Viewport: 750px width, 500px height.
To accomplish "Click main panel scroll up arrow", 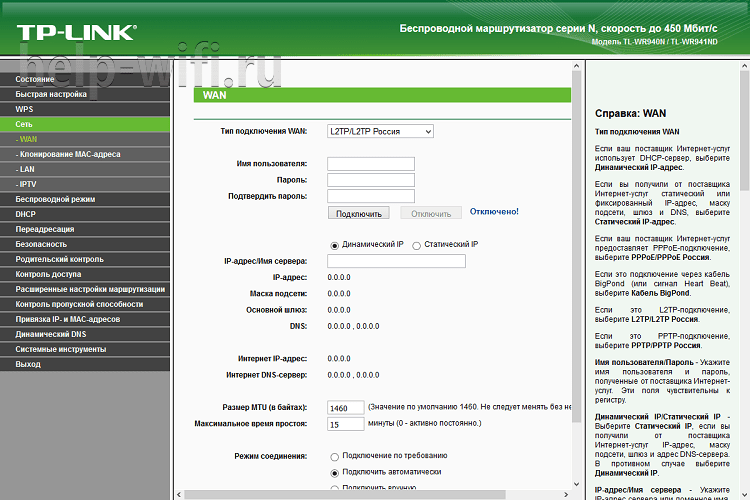I will pos(576,67).
